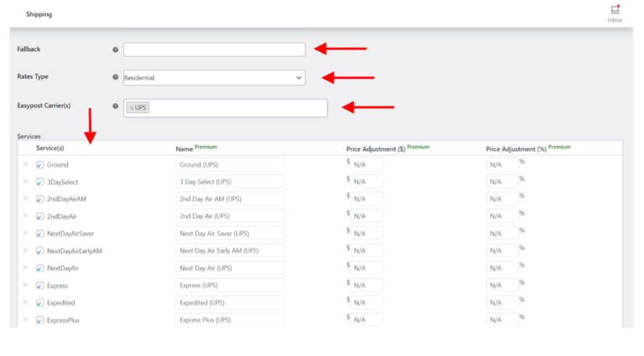
Task: Click 2ndDayAir percent price adjustment field
Action: click(x=503, y=216)
